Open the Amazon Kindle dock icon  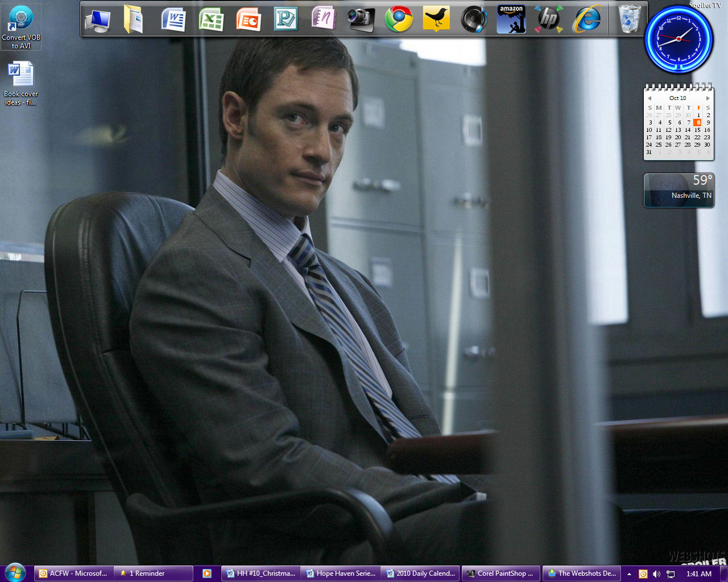point(511,20)
